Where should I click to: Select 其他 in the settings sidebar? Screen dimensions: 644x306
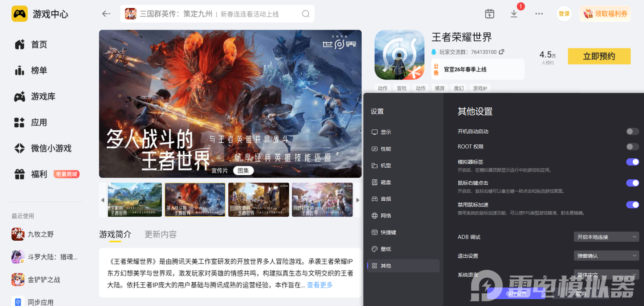click(x=403, y=266)
